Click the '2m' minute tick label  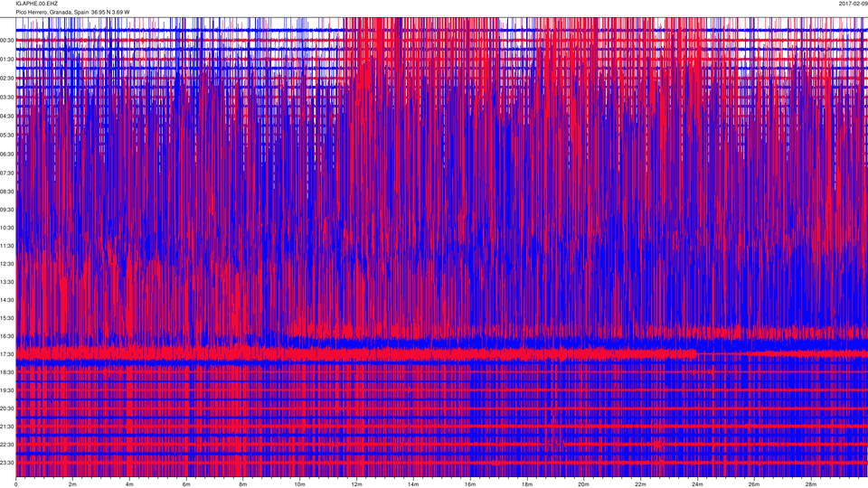point(72,484)
